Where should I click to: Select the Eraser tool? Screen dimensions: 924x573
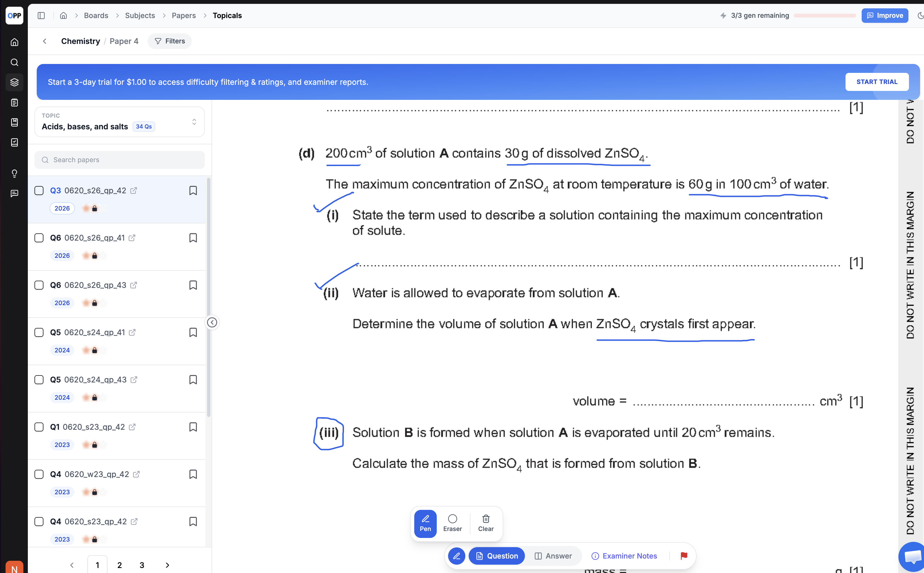[452, 524]
